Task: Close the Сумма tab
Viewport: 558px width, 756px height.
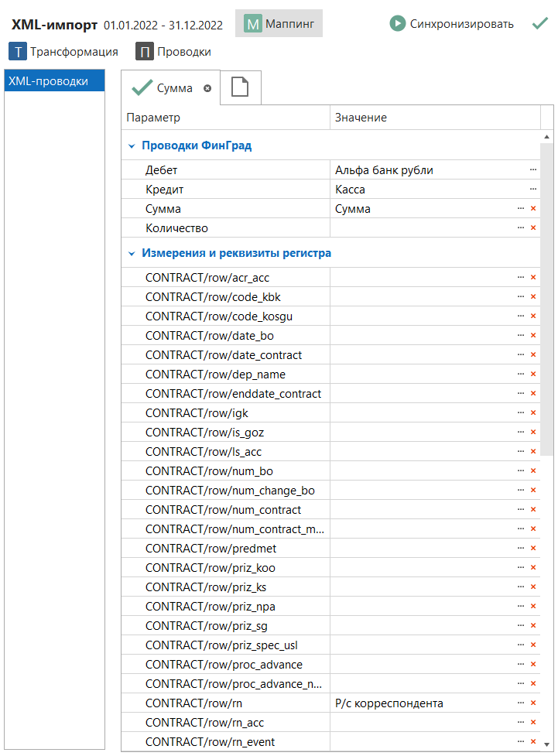Action: (x=207, y=88)
